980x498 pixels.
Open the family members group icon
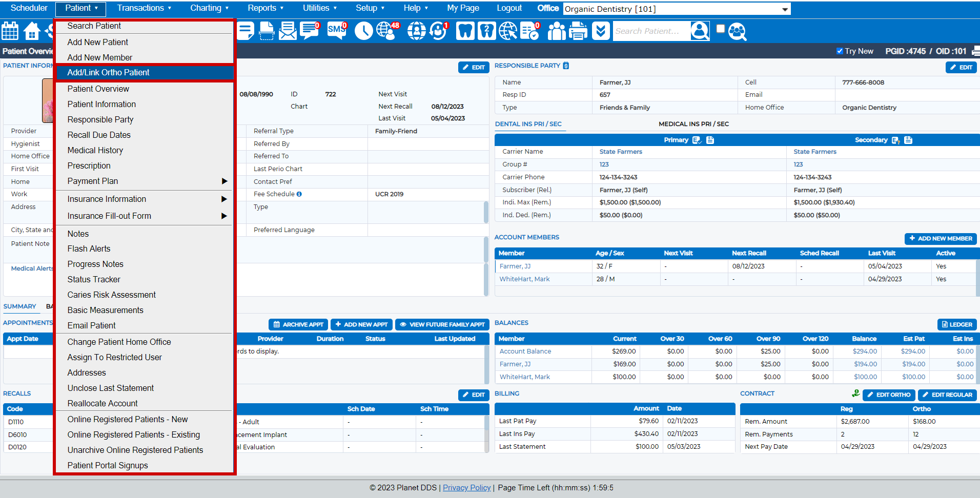coord(556,31)
